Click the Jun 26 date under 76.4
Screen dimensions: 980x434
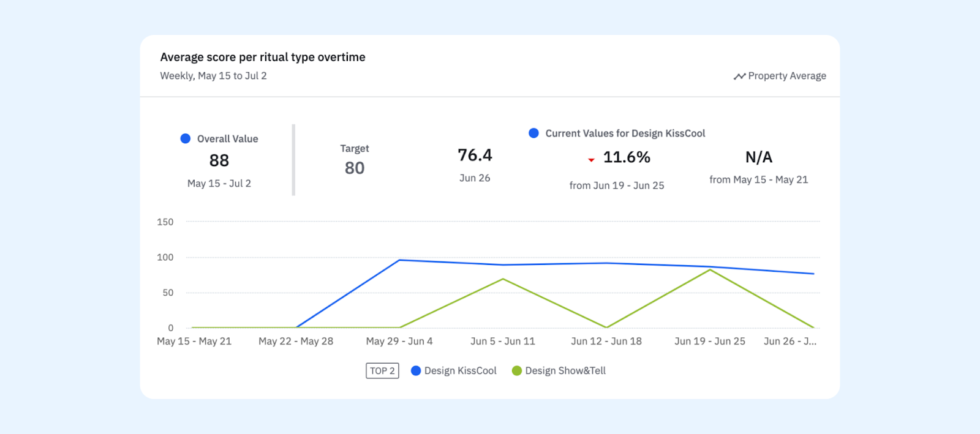tap(475, 178)
